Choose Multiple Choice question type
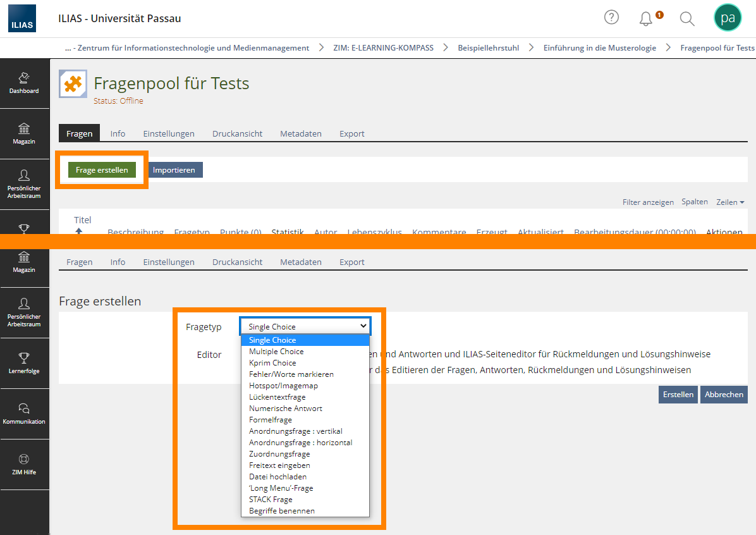The width and height of the screenshot is (756, 535). 305,352
